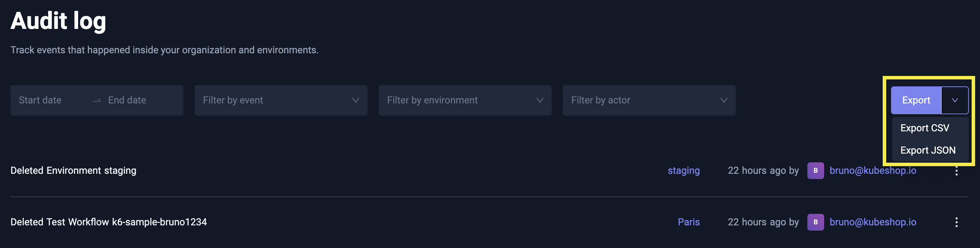
Task: Click bruno@kubeshop.io on k6-sample row
Action: point(872,222)
